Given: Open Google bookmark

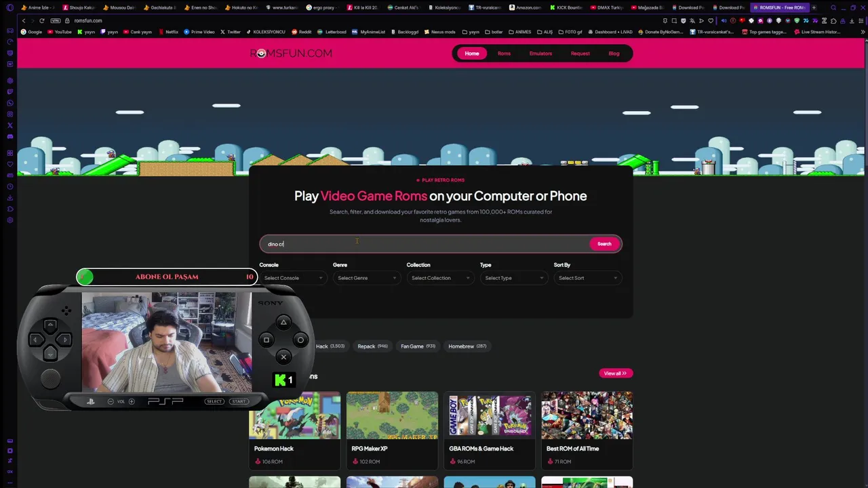Looking at the screenshot, I should pos(31,32).
